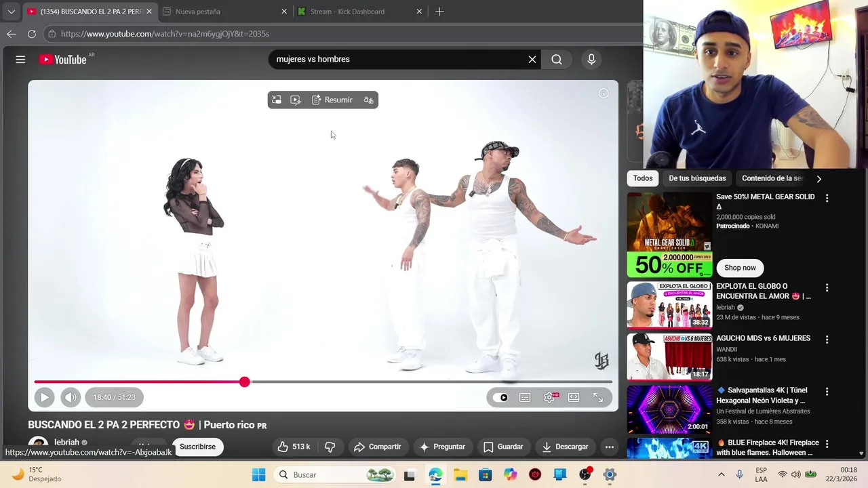Mute the video with the speaker icon
868x488 pixels.
71,397
